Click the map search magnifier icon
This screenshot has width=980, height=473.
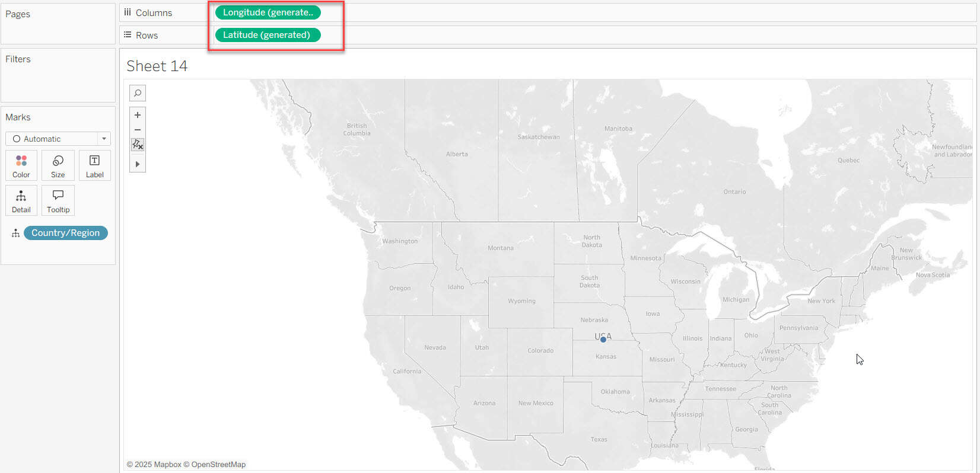tap(138, 93)
